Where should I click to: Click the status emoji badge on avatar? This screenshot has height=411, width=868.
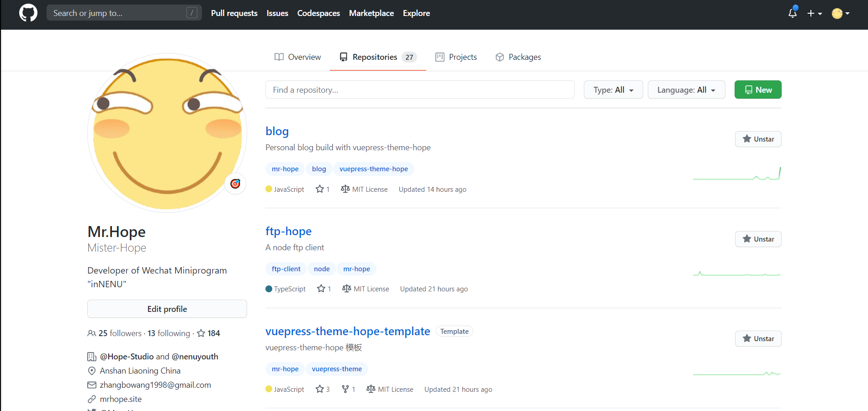[235, 184]
